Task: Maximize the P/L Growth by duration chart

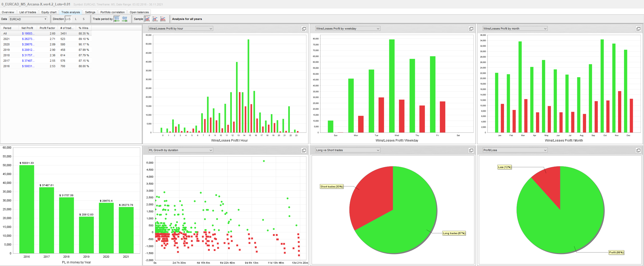Action: pyautogui.click(x=304, y=150)
